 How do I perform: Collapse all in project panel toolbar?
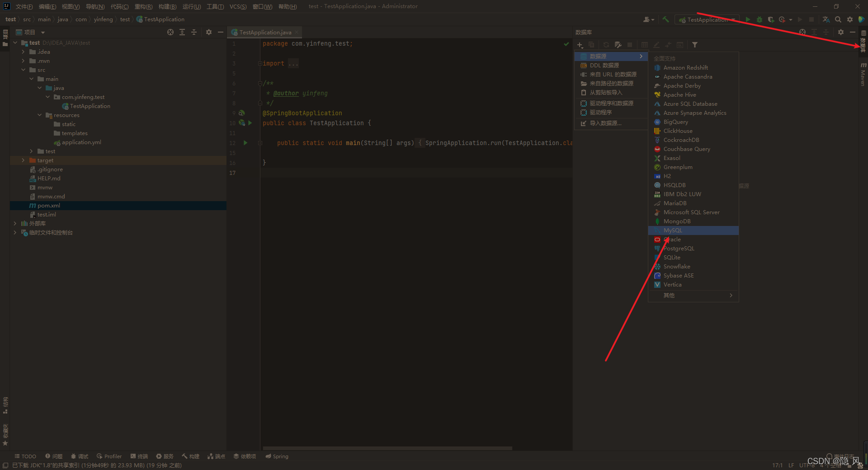(x=194, y=32)
